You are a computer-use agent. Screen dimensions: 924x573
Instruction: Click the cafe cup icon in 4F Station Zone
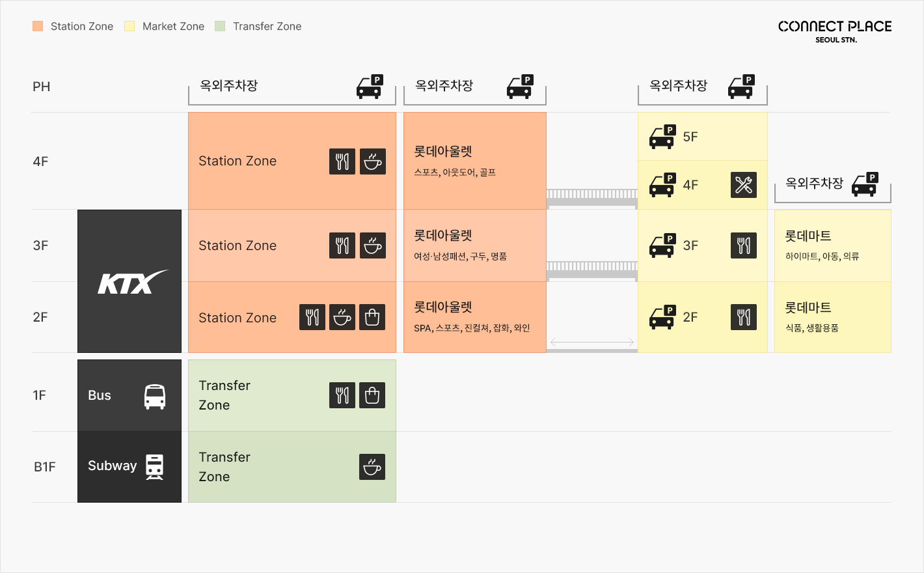(373, 161)
